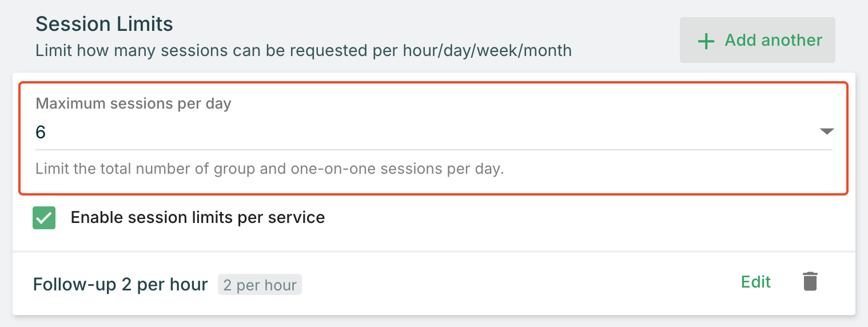Click the green checkmark icon
The width and height of the screenshot is (868, 327).
click(44, 218)
